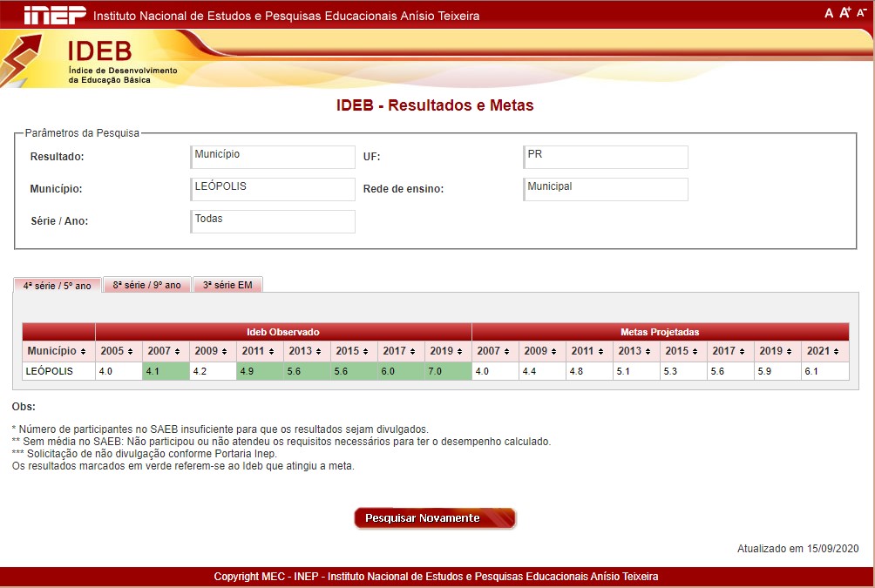Sort by Ideb Observado 2015 arrow

point(365,351)
